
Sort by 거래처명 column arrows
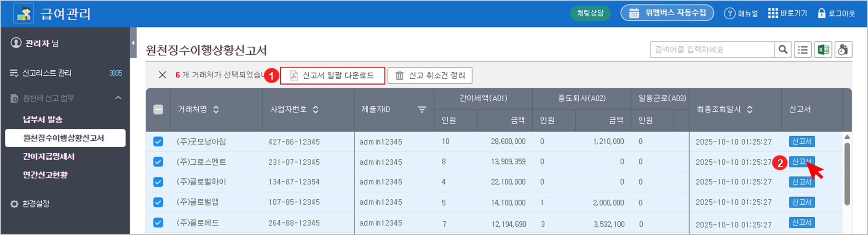216,110
